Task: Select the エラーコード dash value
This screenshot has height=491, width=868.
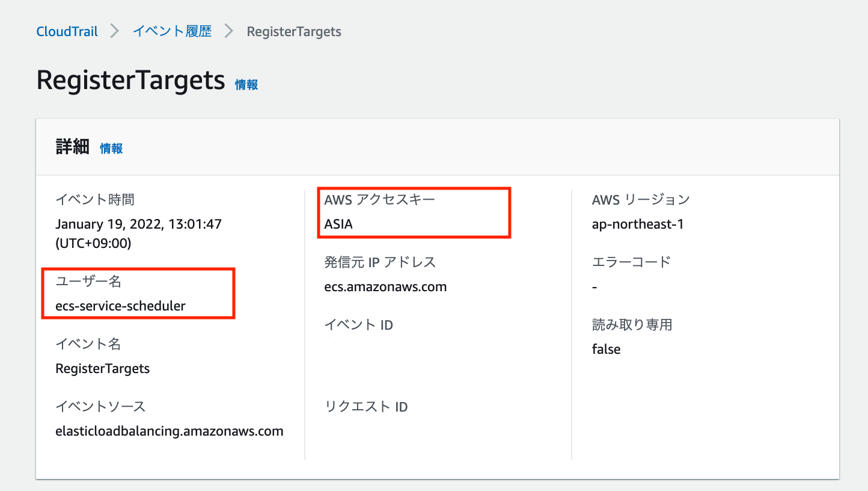Action: coord(593,286)
